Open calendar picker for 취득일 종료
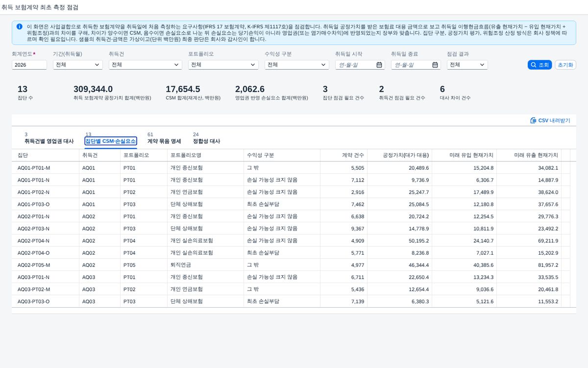The height and width of the screenshot is (368, 588). pos(435,65)
